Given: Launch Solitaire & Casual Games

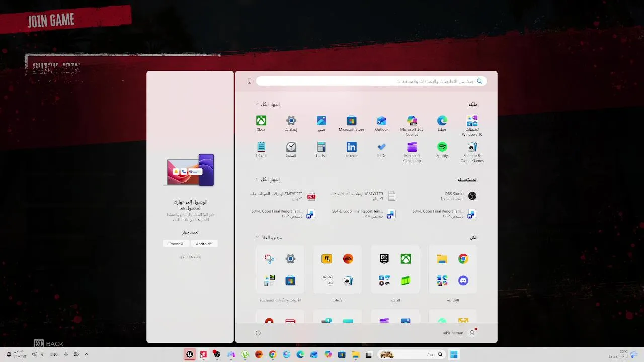Looking at the screenshot, I should click(472, 152).
